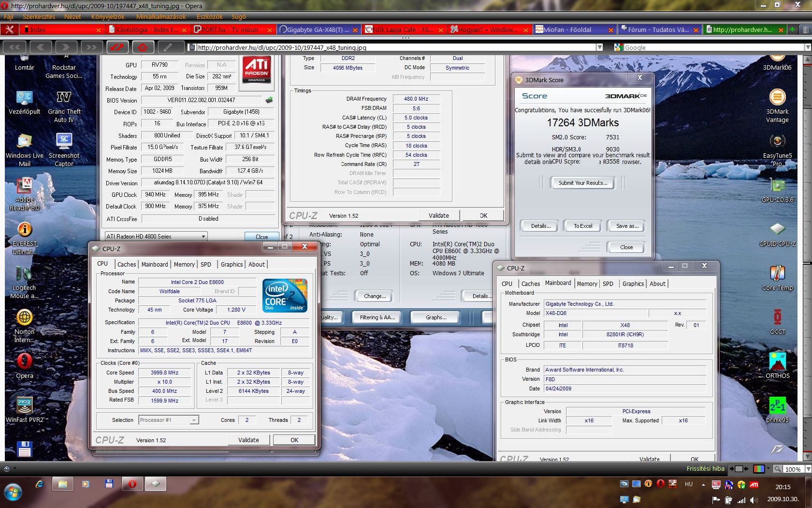This screenshot has height=508, width=812.
Task: Close the Fórum - Tudatos Vá... tab
Action: pos(696,30)
